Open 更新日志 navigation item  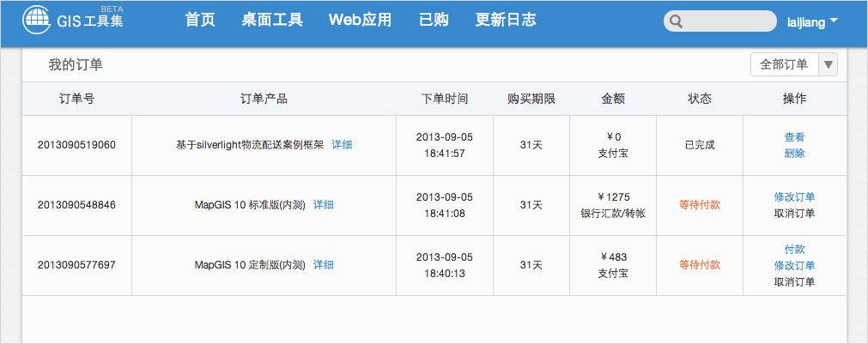pyautogui.click(x=506, y=20)
